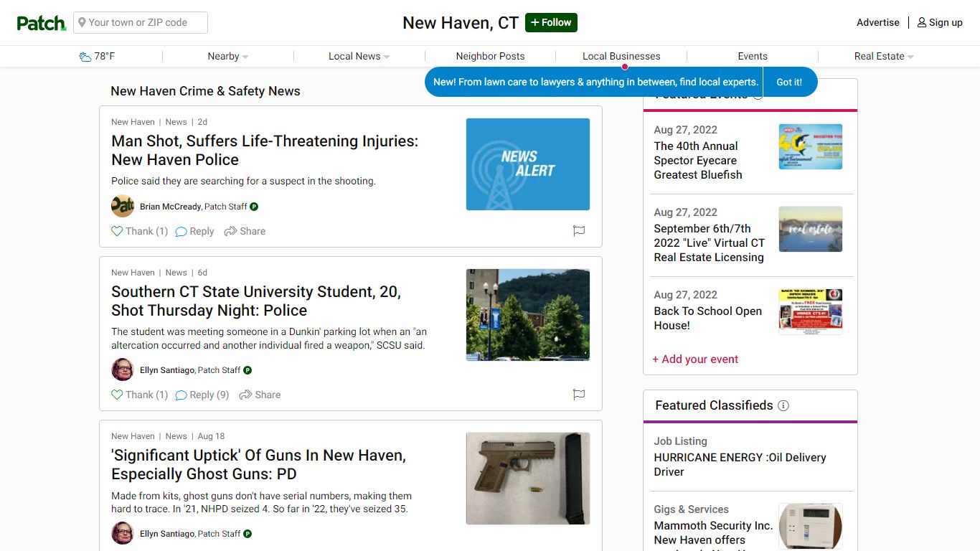
Task: Open the Mammoth Security classified thumbnail
Action: (x=811, y=526)
